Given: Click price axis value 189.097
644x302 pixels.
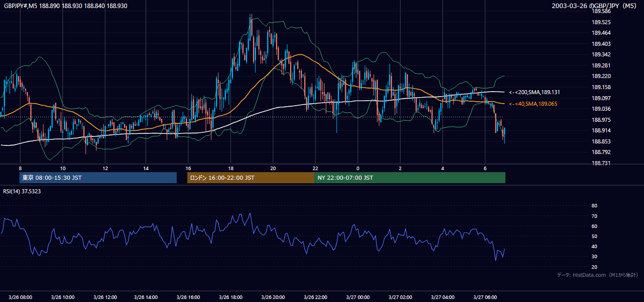Looking at the screenshot, I should point(601,98).
